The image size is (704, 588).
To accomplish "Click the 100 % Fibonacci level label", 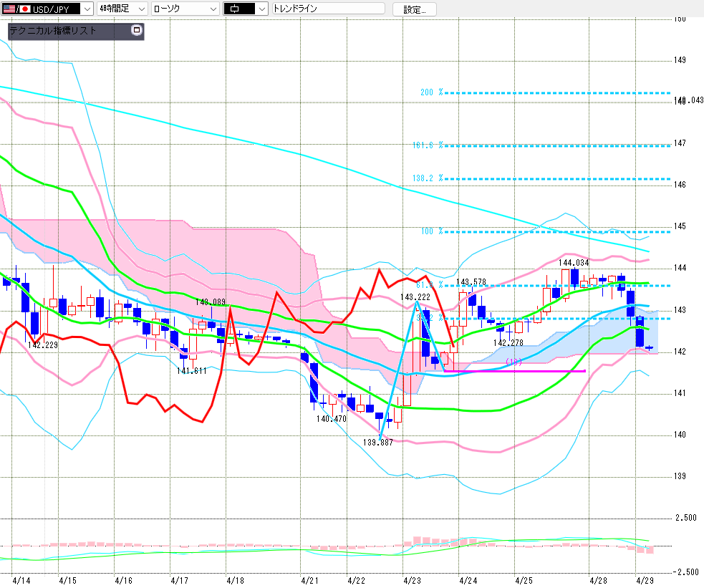I will pos(432,231).
